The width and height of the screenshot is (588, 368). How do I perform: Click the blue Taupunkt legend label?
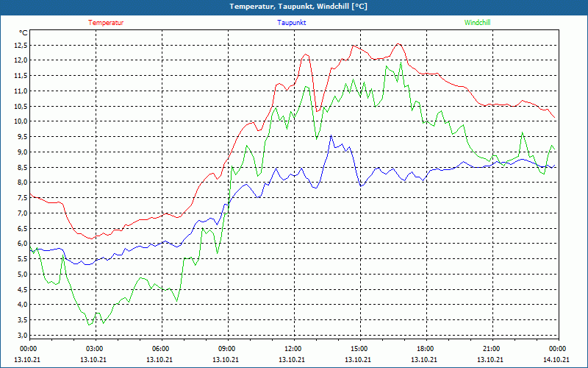(x=291, y=23)
